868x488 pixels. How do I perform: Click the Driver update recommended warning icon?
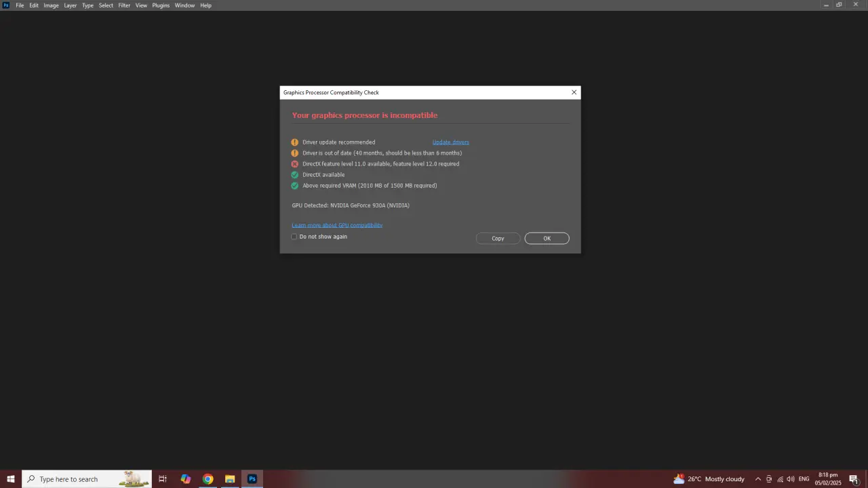(295, 142)
